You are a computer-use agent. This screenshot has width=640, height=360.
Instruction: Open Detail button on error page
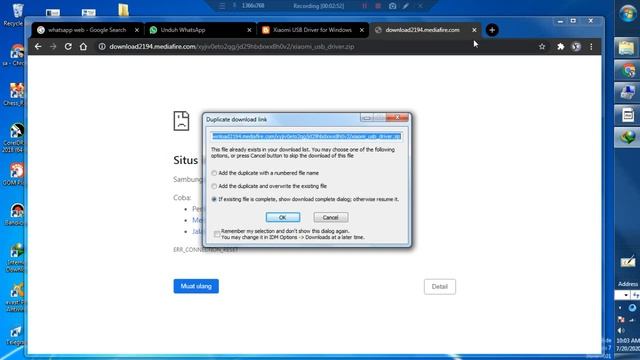point(440,287)
